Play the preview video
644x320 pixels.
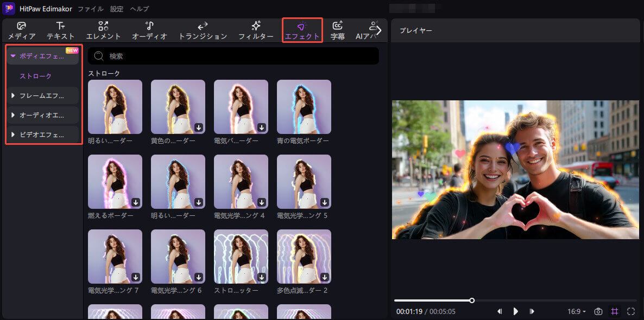point(516,311)
